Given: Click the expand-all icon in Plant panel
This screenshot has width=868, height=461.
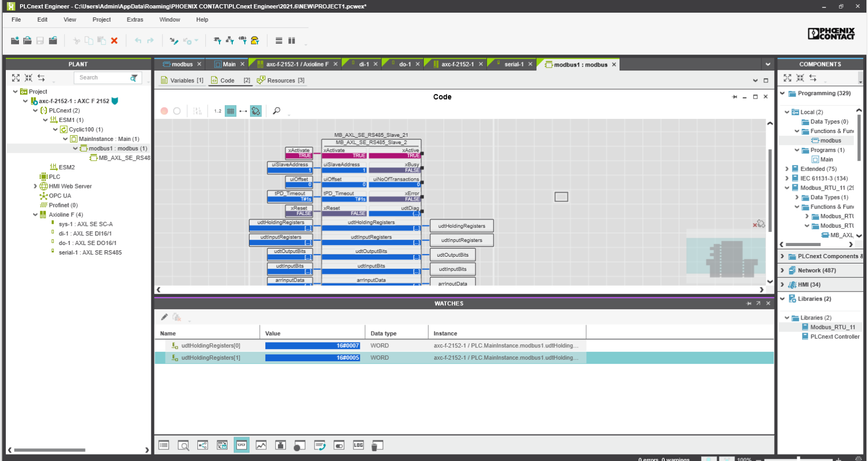Looking at the screenshot, I should point(16,78).
